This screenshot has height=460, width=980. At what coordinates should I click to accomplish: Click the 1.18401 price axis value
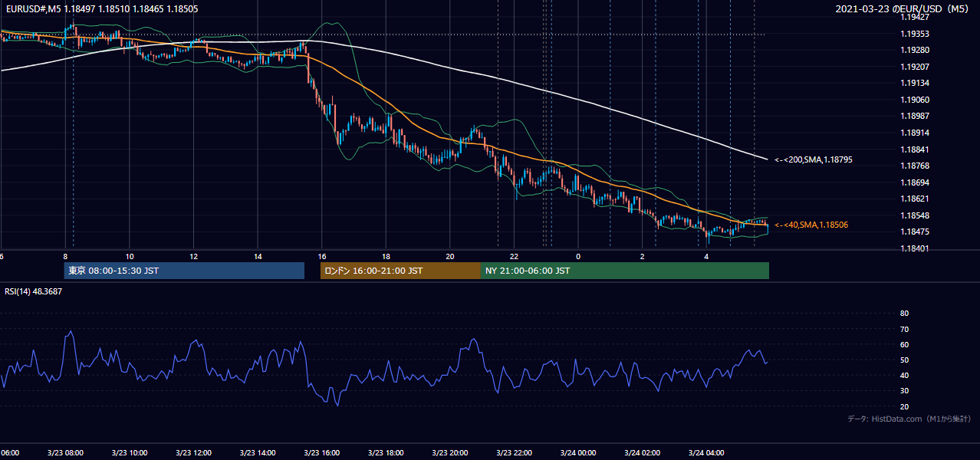pos(915,248)
